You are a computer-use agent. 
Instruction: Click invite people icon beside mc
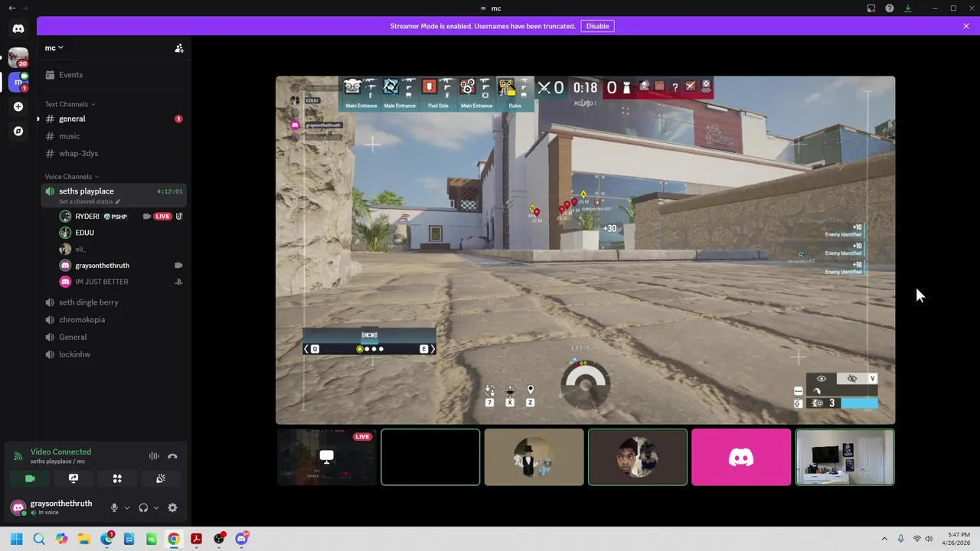(x=179, y=48)
